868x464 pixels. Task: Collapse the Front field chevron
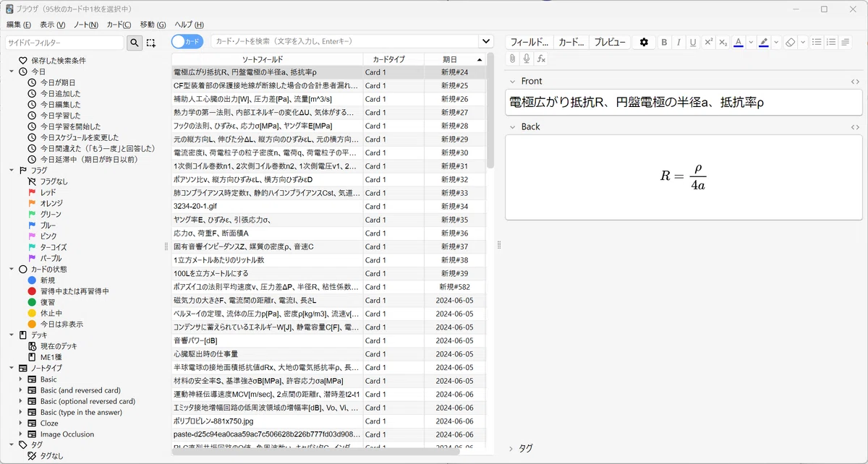(512, 82)
